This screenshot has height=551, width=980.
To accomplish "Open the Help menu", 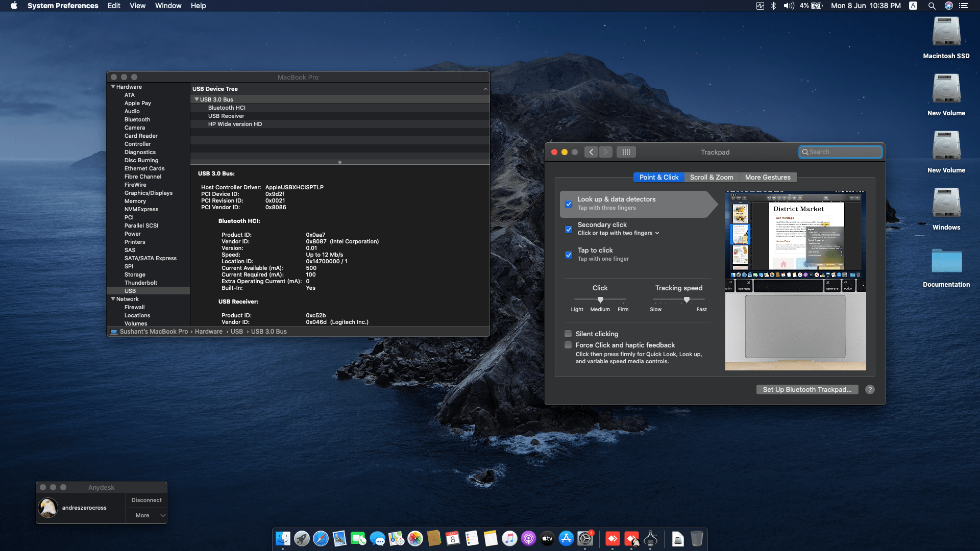I will [x=198, y=6].
